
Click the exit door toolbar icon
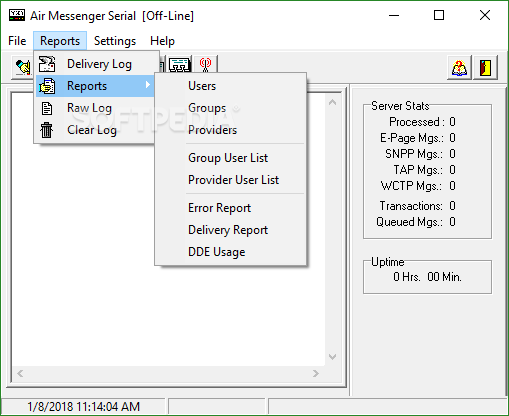click(x=485, y=67)
